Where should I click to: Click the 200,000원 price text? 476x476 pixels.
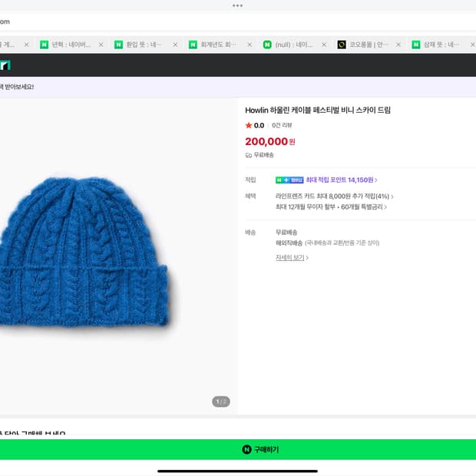270,141
